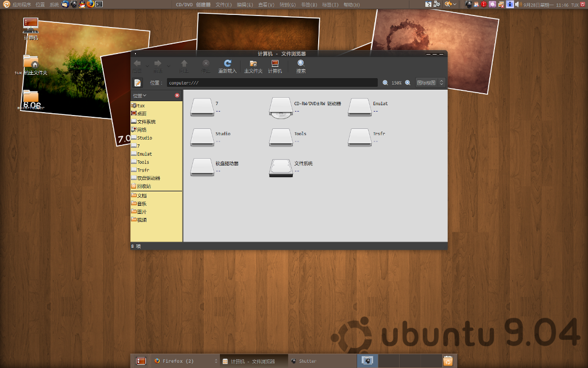
Task: Open the 编辑(E) menu
Action: tap(245, 5)
